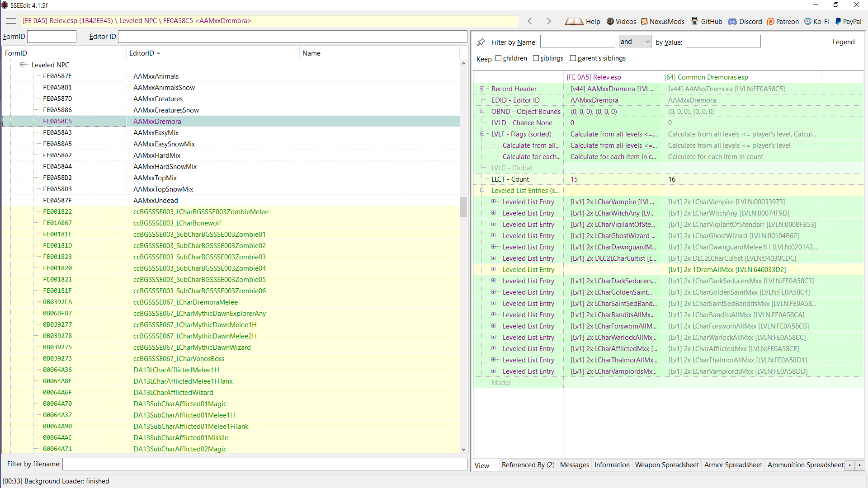Viewport: 868px width, 488px height.
Task: Expand the 1DremAllMxx Leveled List Entry
Action: (493, 269)
